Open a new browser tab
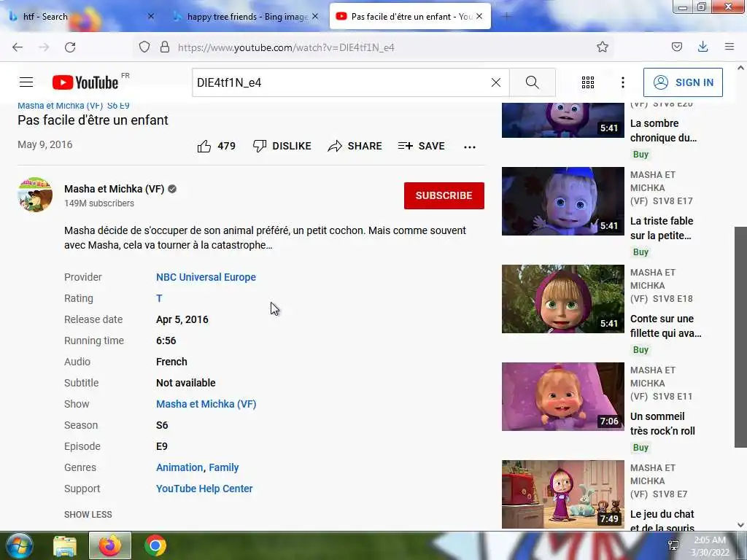This screenshot has width=747, height=560. 506,17
